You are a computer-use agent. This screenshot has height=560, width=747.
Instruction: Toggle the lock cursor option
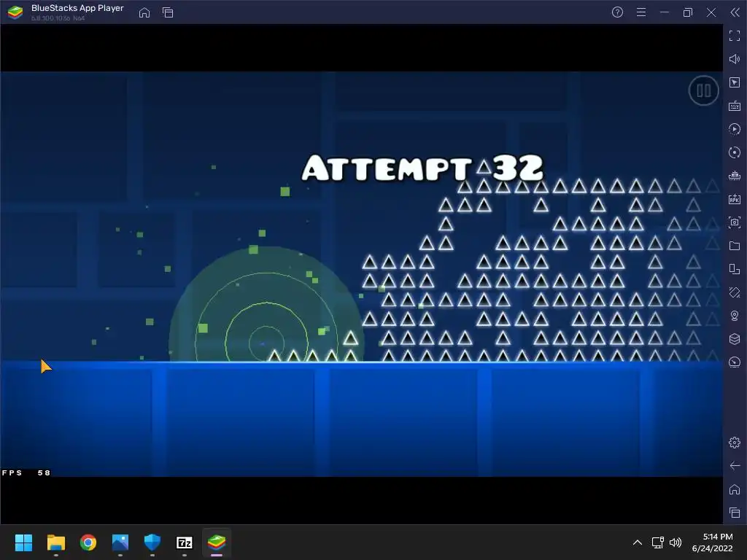(735, 82)
